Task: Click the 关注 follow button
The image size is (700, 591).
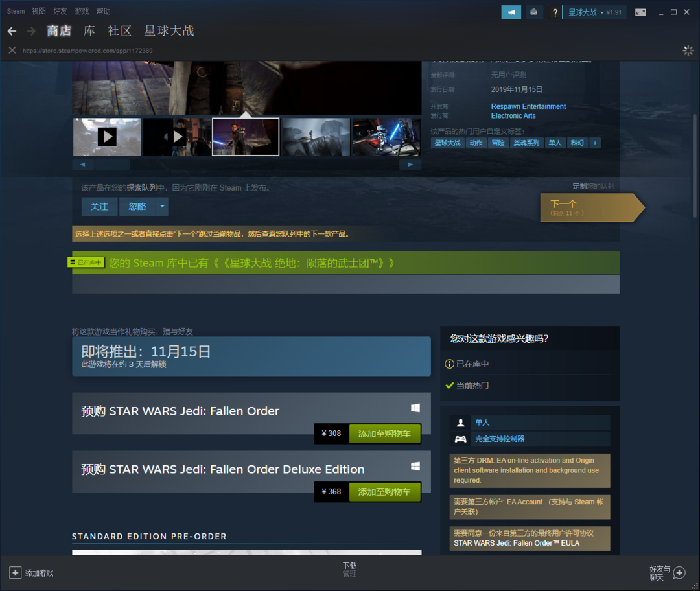Action: tap(99, 206)
